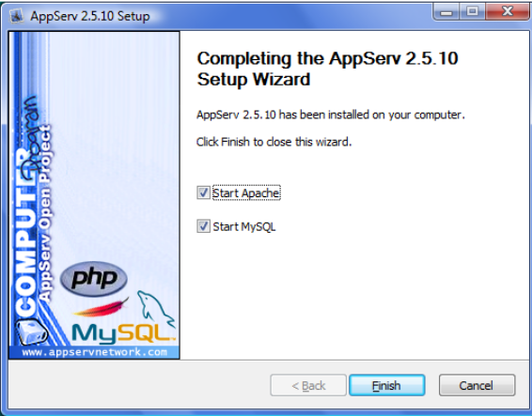Click the AppServ 2.5.10 Setup title text
Viewport: 532px width, 416px height.
90,16
